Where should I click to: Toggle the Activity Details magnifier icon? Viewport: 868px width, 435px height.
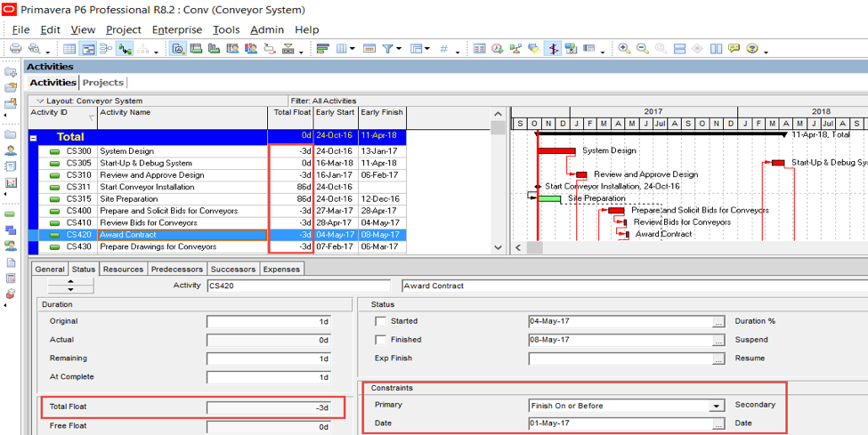click(x=178, y=49)
